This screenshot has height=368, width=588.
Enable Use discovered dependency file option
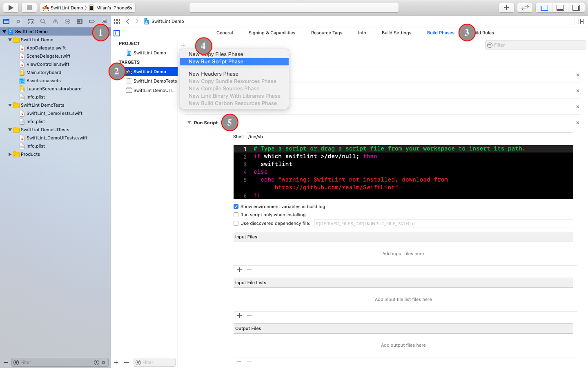click(236, 223)
